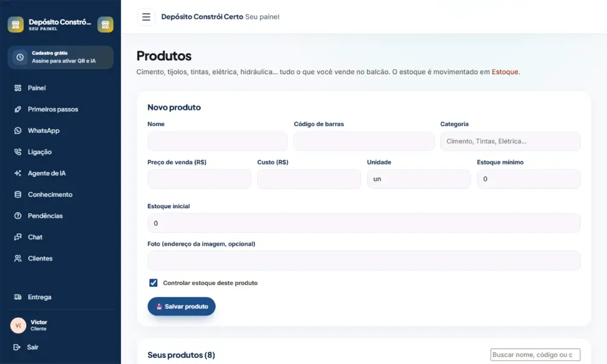The width and height of the screenshot is (607, 364).
Task: Click the truck icon for Entrega
Action: (x=18, y=297)
